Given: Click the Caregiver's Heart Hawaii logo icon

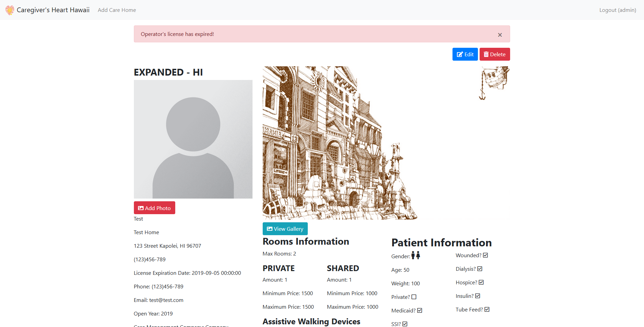Looking at the screenshot, I should (x=10, y=10).
